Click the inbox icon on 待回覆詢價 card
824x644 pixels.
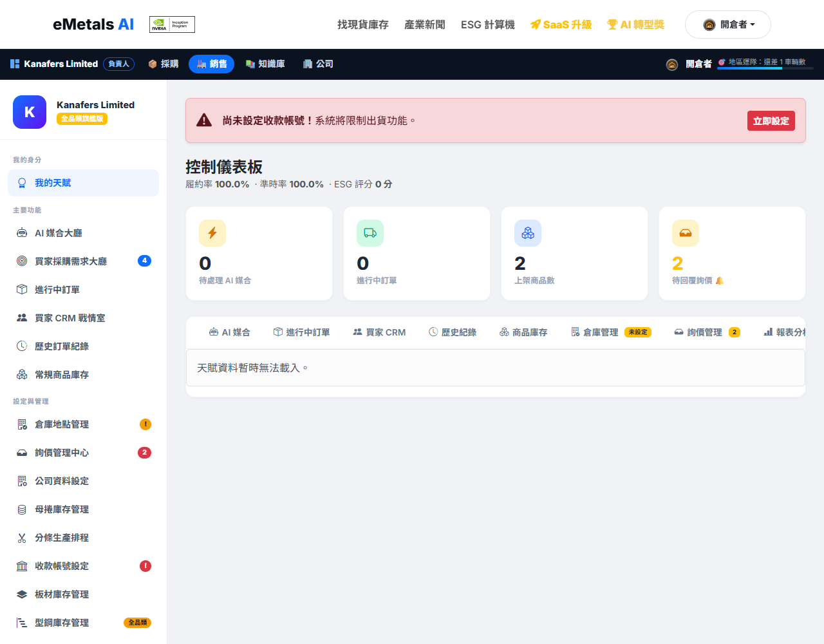686,233
